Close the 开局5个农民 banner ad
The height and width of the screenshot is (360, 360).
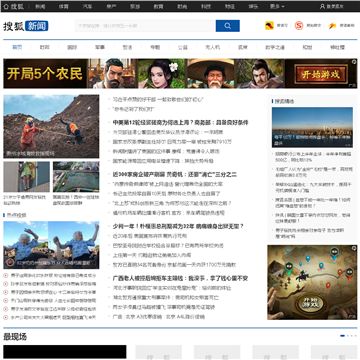[354, 62]
